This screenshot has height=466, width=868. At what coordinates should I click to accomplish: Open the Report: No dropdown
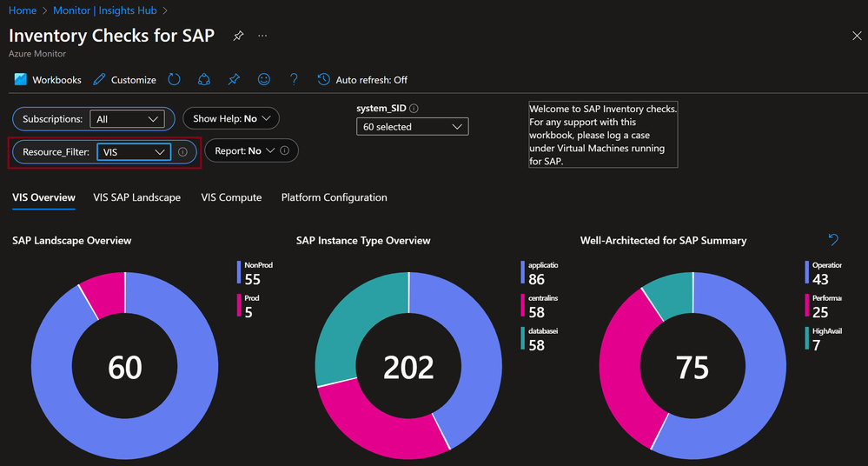243,150
